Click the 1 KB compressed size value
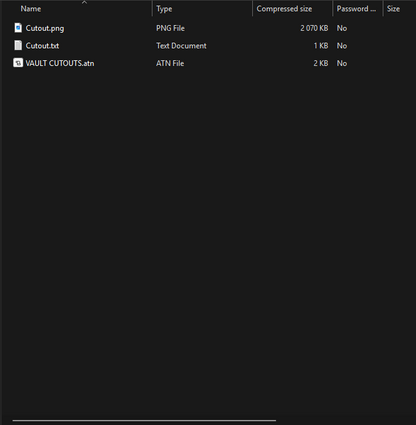 click(321, 46)
